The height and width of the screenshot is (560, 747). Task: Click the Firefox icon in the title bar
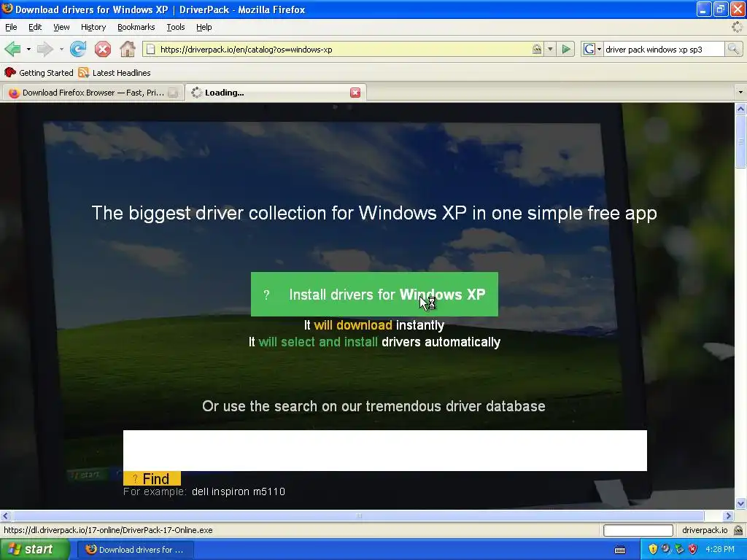tap(7, 9)
